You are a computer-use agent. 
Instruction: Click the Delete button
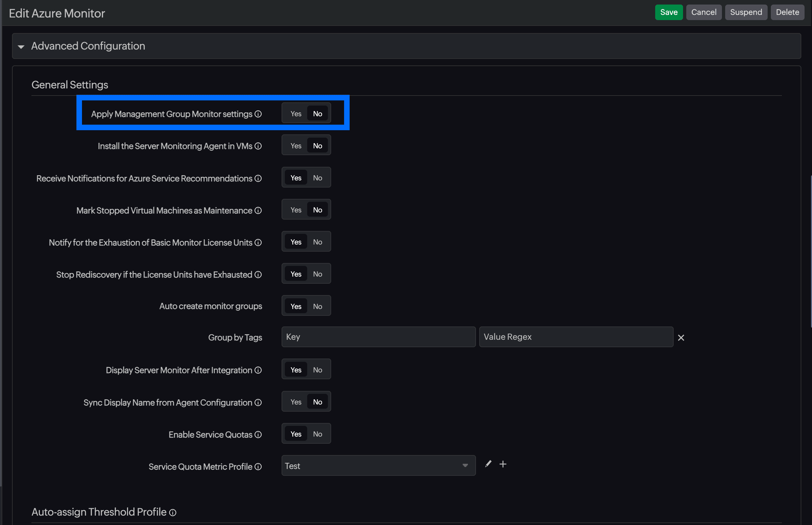click(x=787, y=12)
